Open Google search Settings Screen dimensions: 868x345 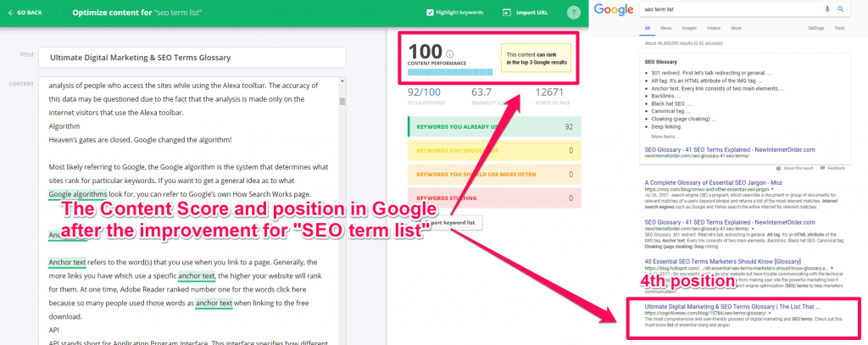[x=815, y=28]
